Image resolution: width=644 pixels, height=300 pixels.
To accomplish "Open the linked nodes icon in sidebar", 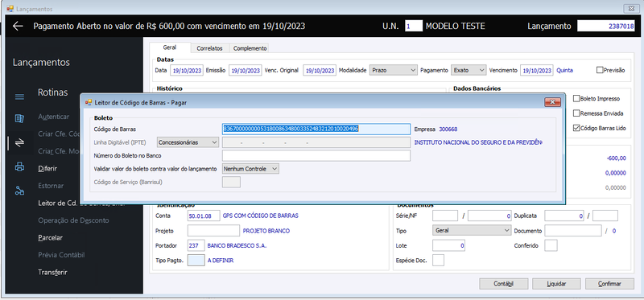I will [19, 191].
